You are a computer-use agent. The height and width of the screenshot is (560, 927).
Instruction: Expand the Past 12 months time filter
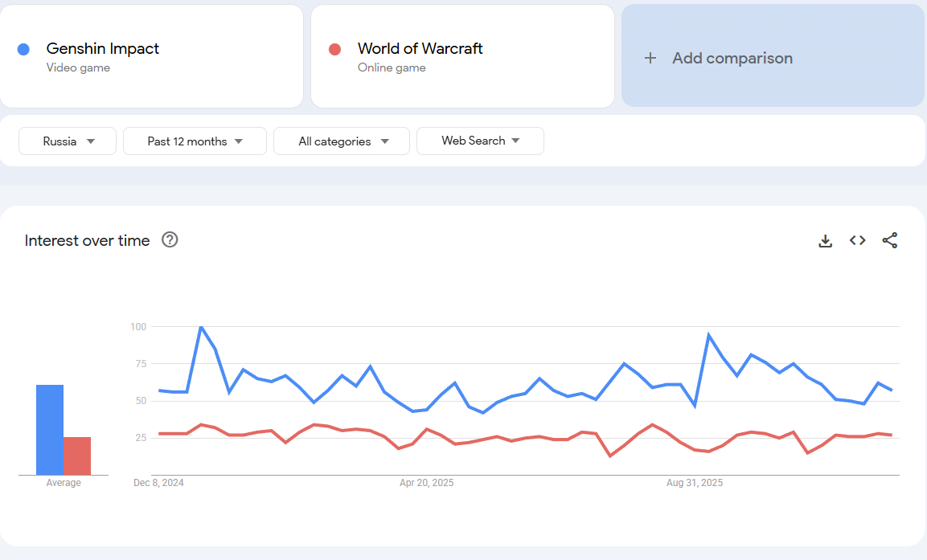pos(195,141)
